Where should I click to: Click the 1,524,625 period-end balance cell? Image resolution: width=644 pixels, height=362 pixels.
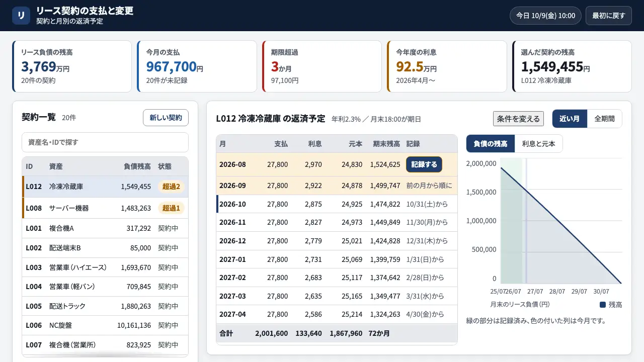point(385,164)
